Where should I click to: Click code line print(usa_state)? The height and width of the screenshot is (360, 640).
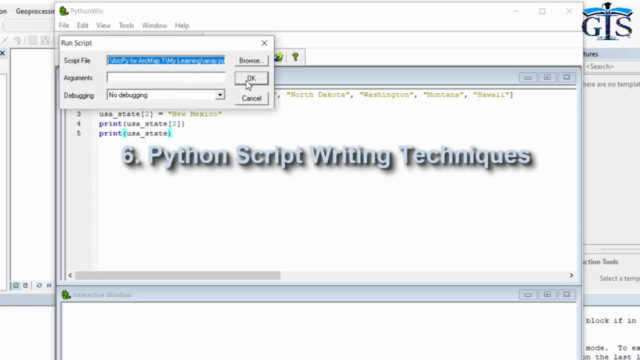135,133
